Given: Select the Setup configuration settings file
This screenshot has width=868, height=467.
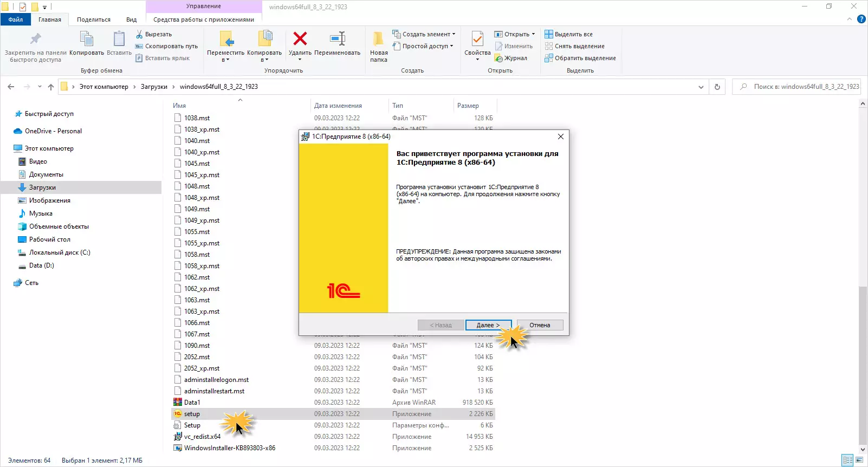Looking at the screenshot, I should [x=333, y=425].
